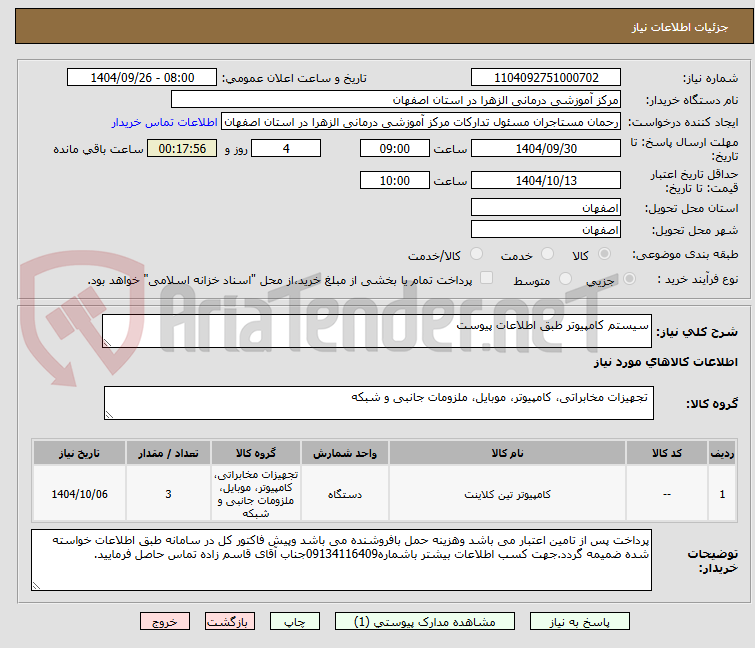Click the 'اطلاعات کالاهای مورد نیاز' section heading

coord(665,362)
